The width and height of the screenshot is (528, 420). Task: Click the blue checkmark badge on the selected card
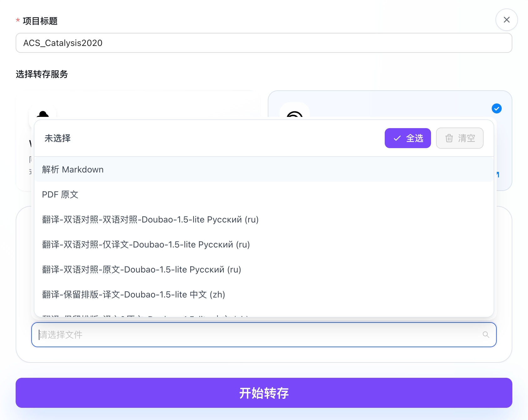click(x=497, y=108)
